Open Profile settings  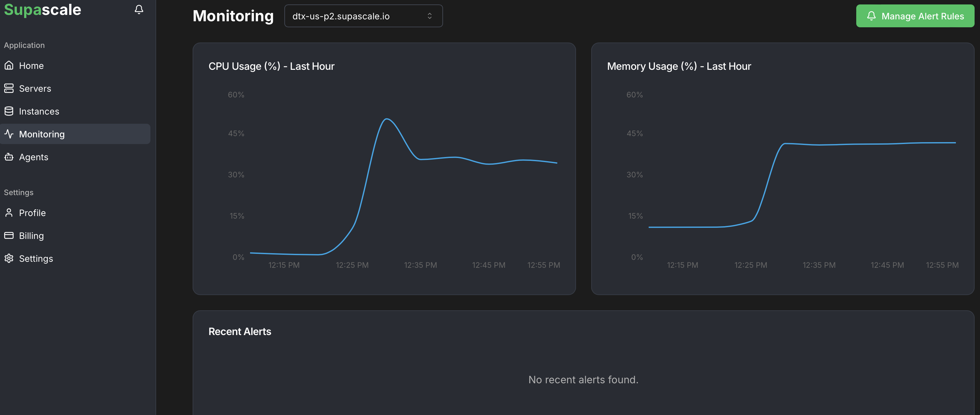coord(32,213)
